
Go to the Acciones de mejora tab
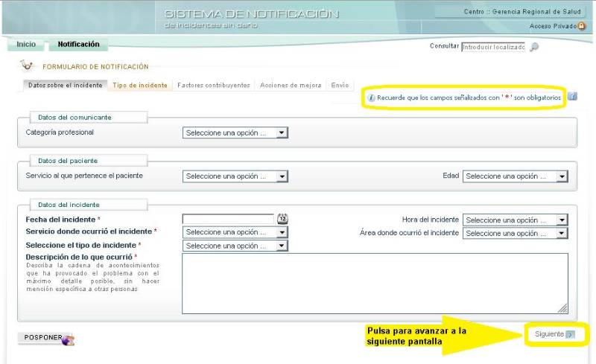click(291, 85)
